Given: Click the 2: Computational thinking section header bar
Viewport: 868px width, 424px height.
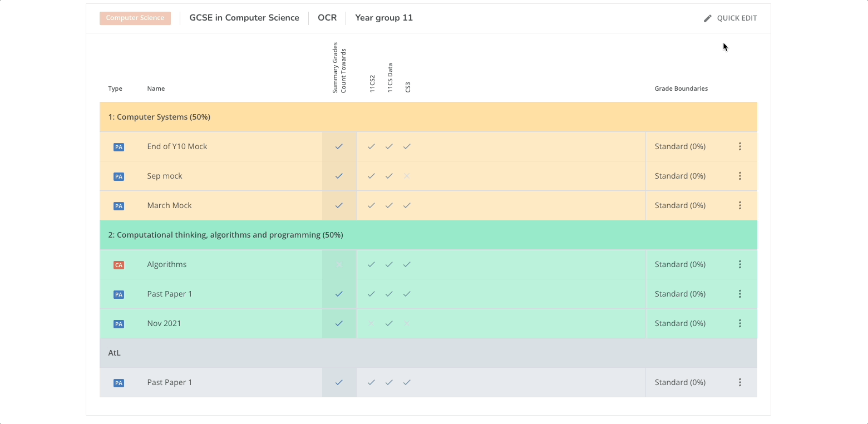Looking at the screenshot, I should pyautogui.click(x=225, y=234).
